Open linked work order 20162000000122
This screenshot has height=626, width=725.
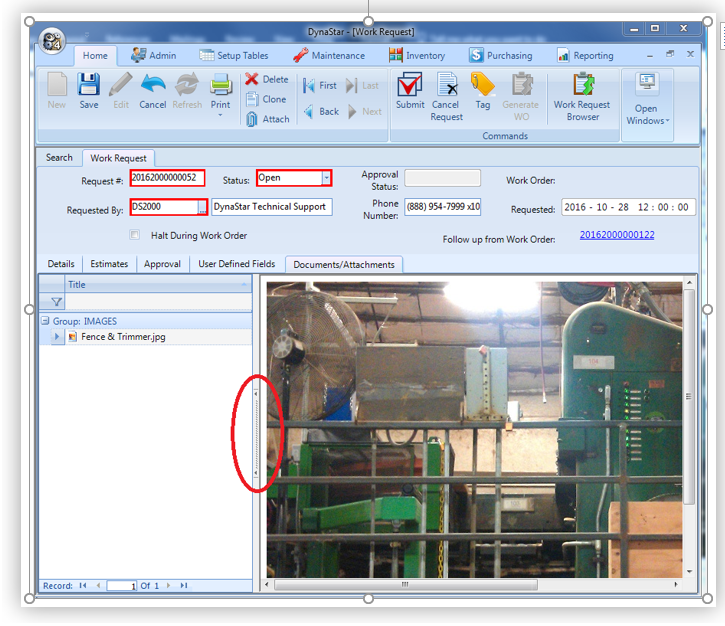pos(616,235)
